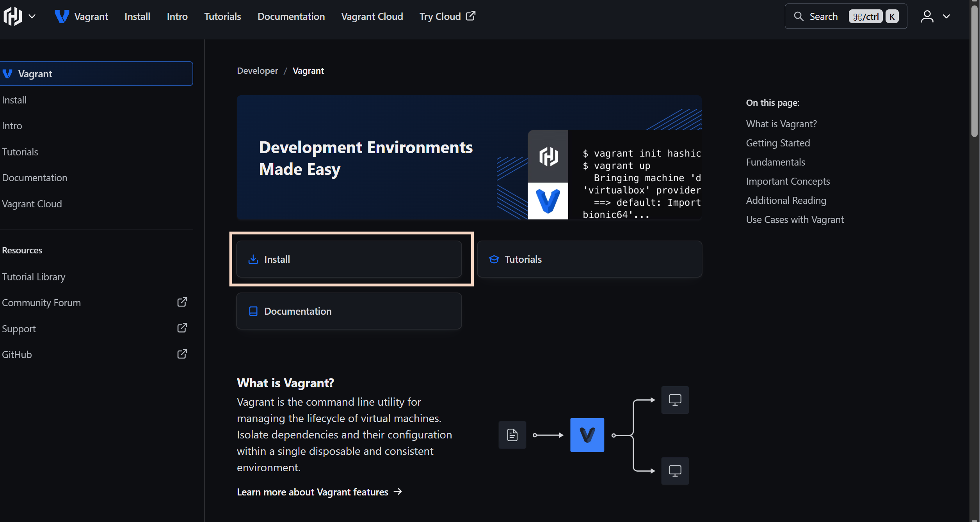Click the lower monitor icon in the diagram
Viewport: 980px width, 522px height.
(x=675, y=471)
